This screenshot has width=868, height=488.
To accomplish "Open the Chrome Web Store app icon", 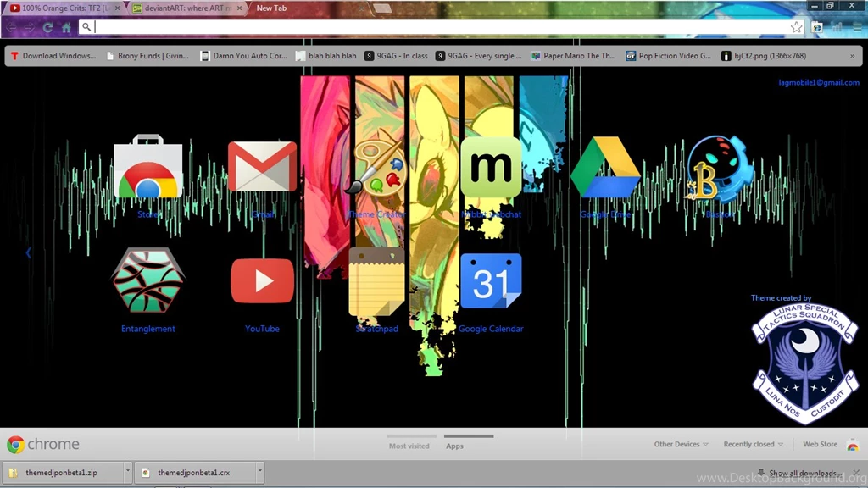I will point(148,167).
